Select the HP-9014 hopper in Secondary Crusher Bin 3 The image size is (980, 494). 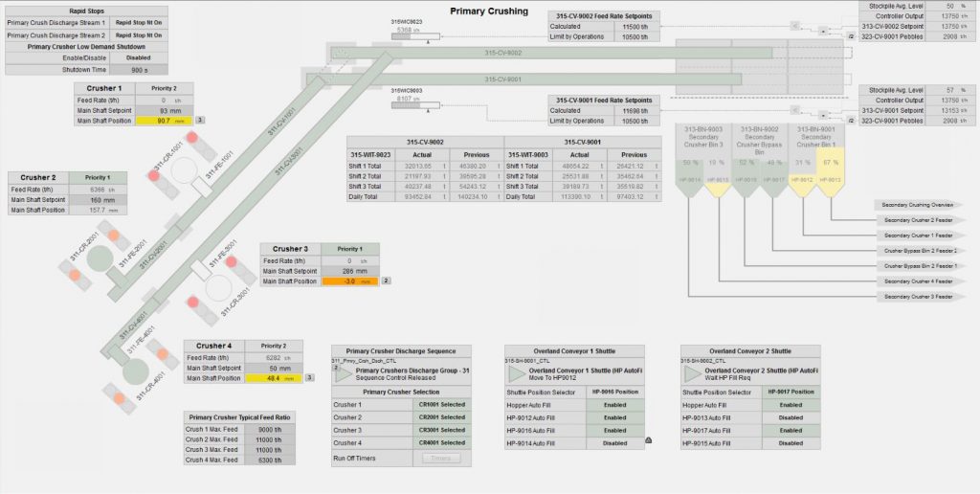[x=690, y=179]
